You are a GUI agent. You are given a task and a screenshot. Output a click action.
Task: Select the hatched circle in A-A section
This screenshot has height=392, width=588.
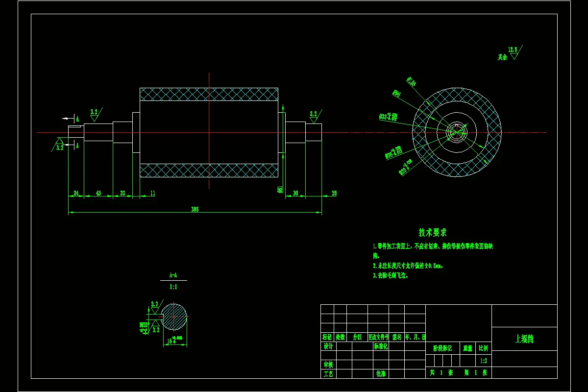click(174, 317)
